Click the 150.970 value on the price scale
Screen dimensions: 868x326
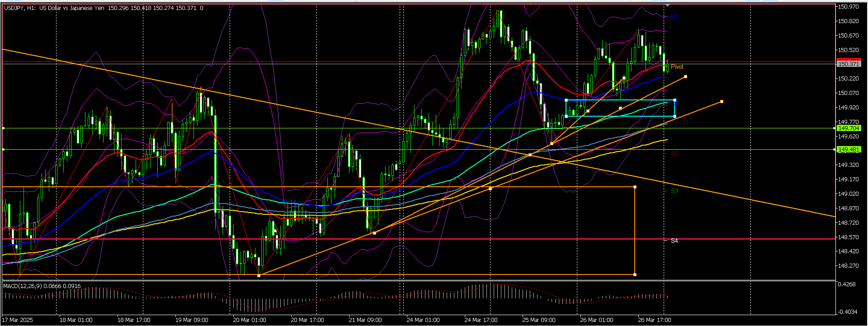point(848,7)
